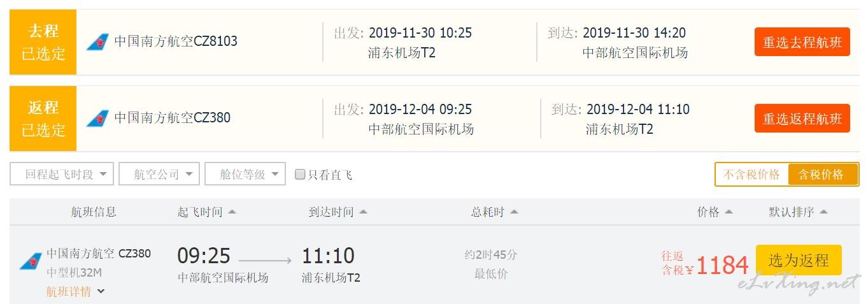
Task: Click 选为返程 for CZ380
Action: [799, 260]
